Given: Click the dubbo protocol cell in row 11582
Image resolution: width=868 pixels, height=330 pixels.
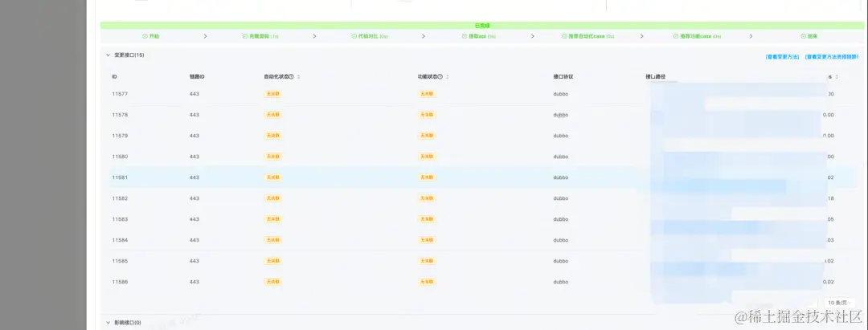Looking at the screenshot, I should (561, 198).
